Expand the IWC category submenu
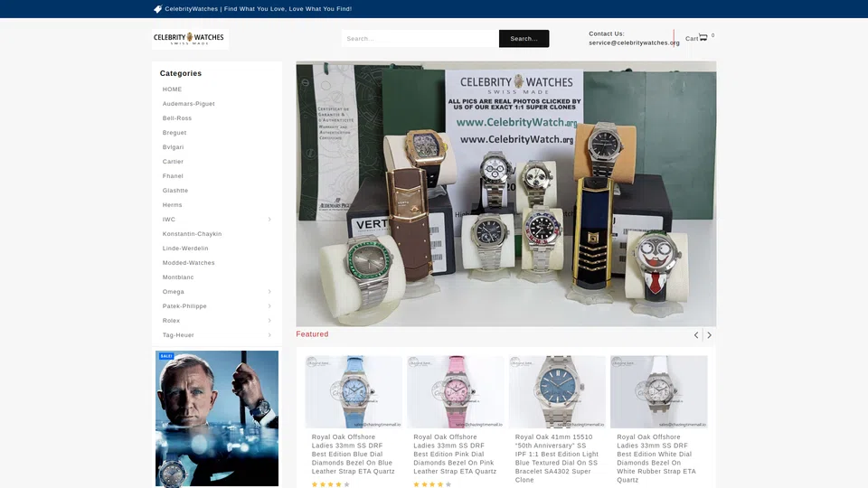 tap(269, 219)
